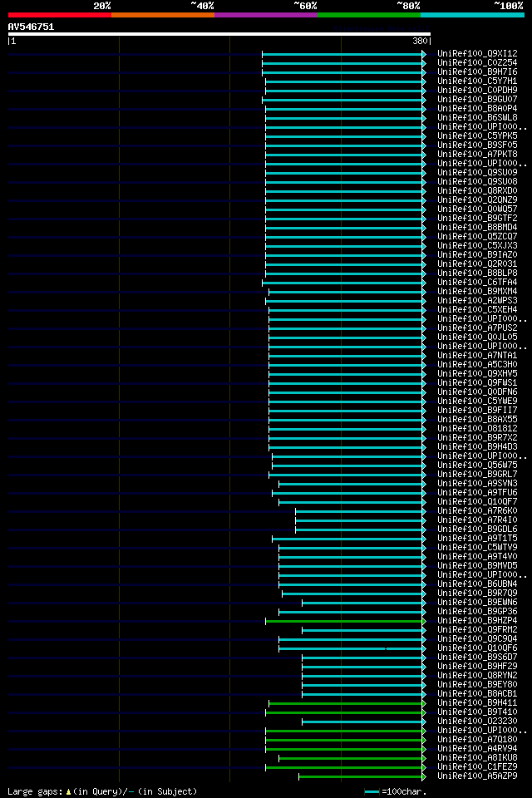This screenshot has width=532, height=798.
Task: View hit UniRef100_A7PUS2
Action: click(x=477, y=328)
